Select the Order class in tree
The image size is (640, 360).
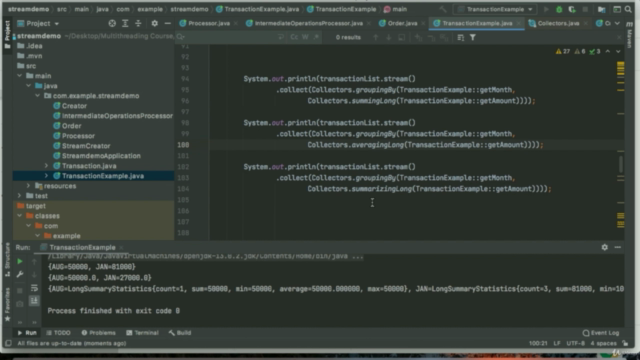coord(71,126)
